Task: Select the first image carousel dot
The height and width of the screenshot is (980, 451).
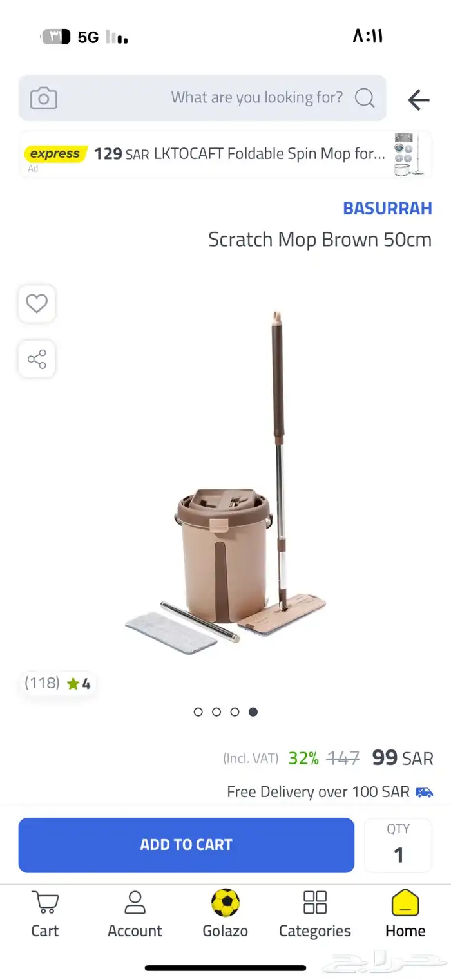Action: click(198, 711)
